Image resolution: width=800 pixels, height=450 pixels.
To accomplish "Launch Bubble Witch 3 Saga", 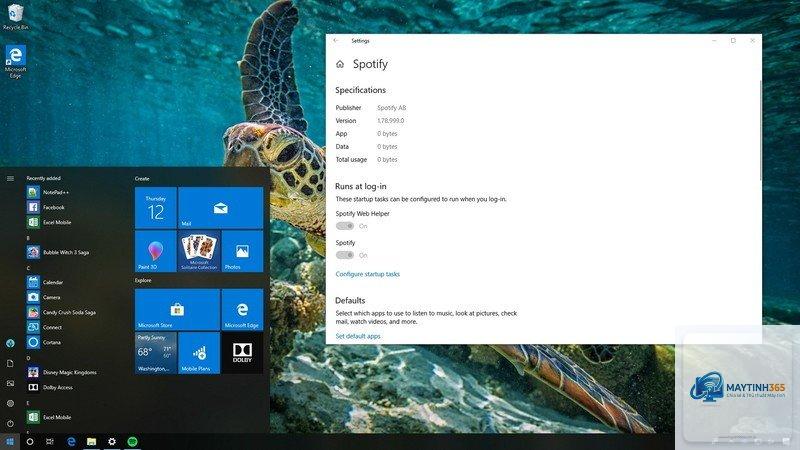I will (x=58, y=253).
